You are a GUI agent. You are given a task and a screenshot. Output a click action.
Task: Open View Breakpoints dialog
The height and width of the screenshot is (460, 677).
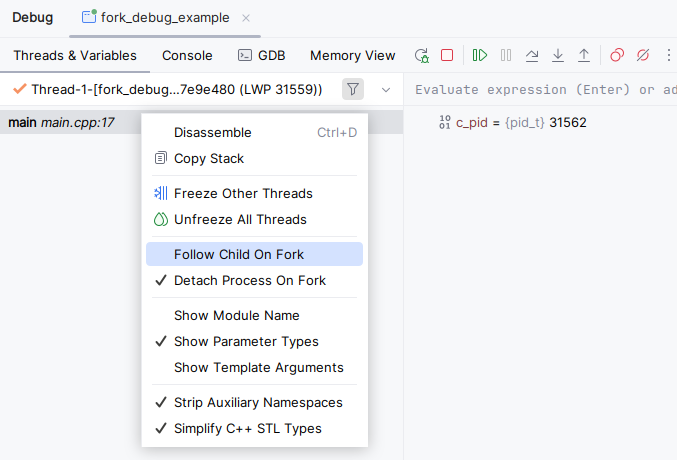[617, 56]
